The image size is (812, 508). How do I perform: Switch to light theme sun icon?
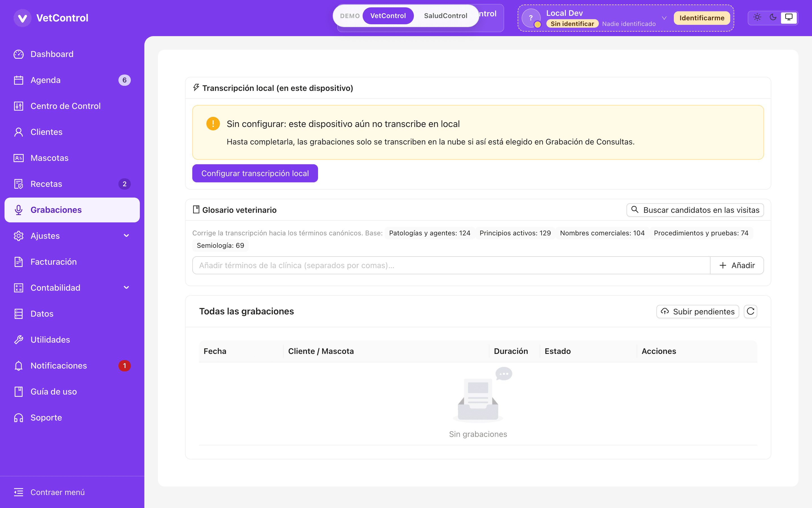(757, 17)
